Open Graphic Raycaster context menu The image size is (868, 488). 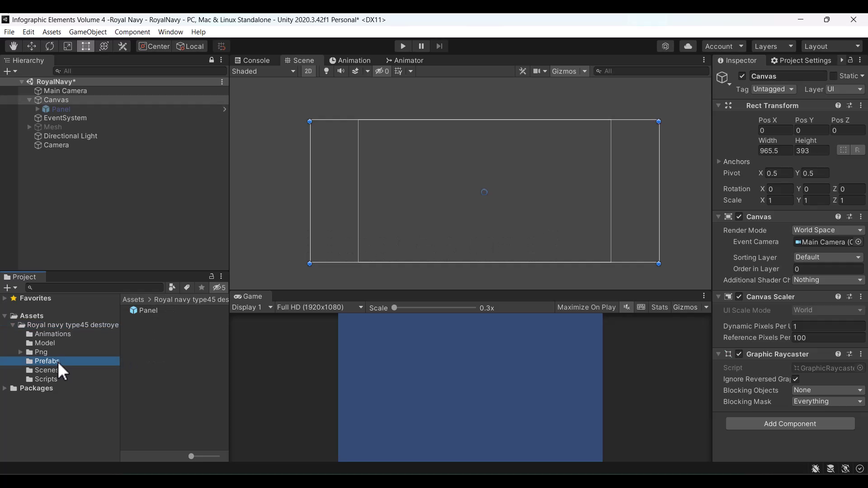coord(861,354)
